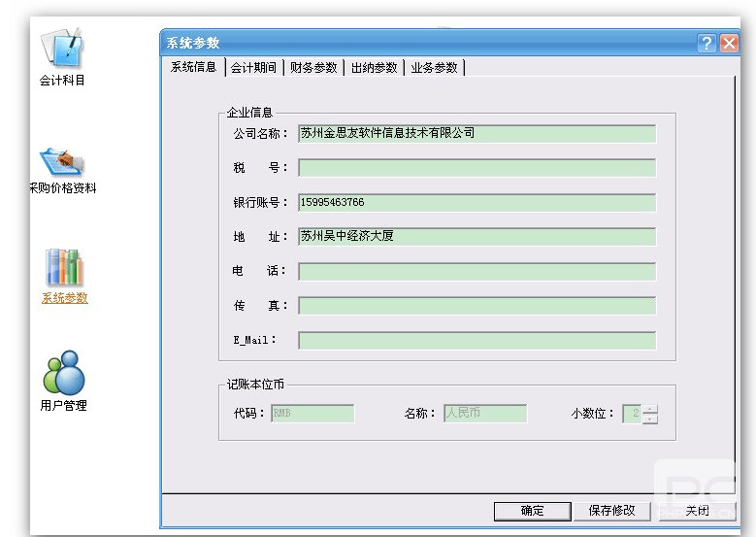
Task: Click the 保存修改 button
Action: click(611, 511)
